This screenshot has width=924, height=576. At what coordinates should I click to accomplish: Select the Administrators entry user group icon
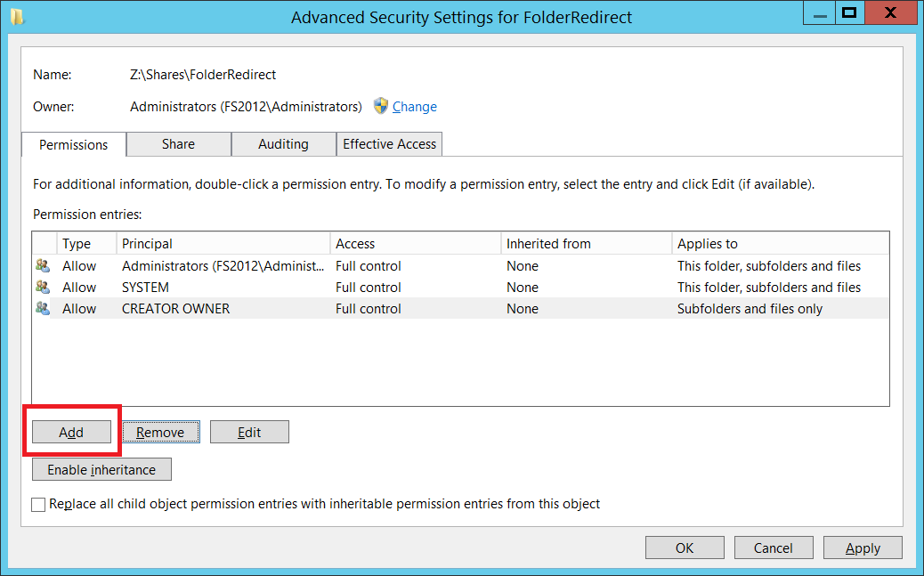pos(43,266)
